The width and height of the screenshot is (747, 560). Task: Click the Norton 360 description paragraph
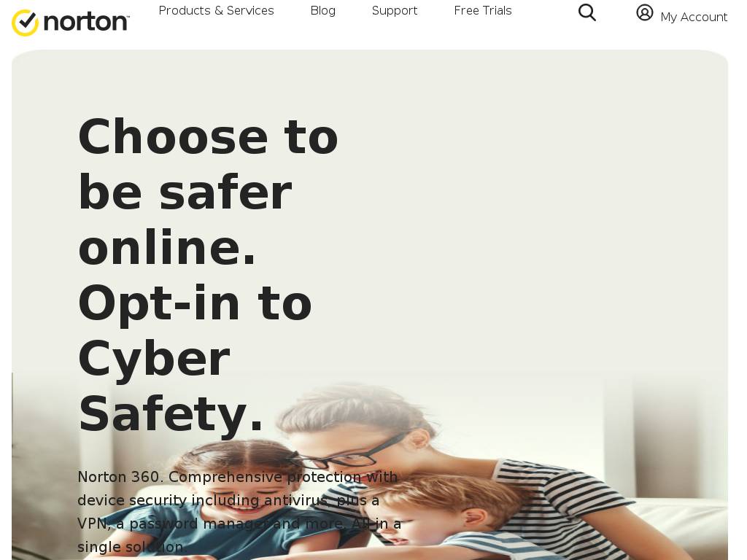pos(239,511)
